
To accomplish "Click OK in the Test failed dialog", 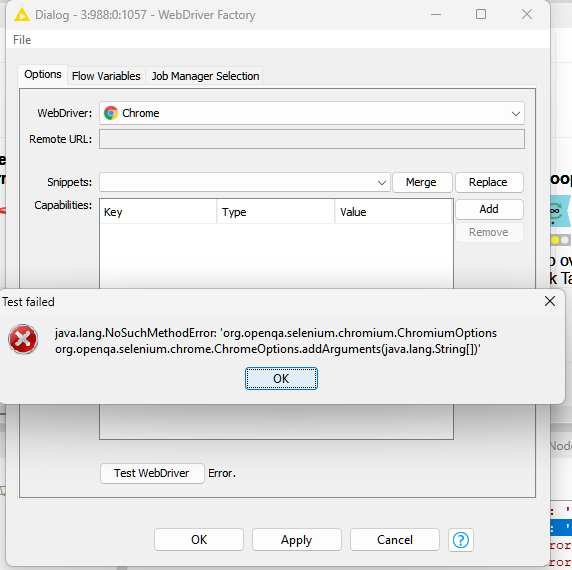I will pos(281,379).
